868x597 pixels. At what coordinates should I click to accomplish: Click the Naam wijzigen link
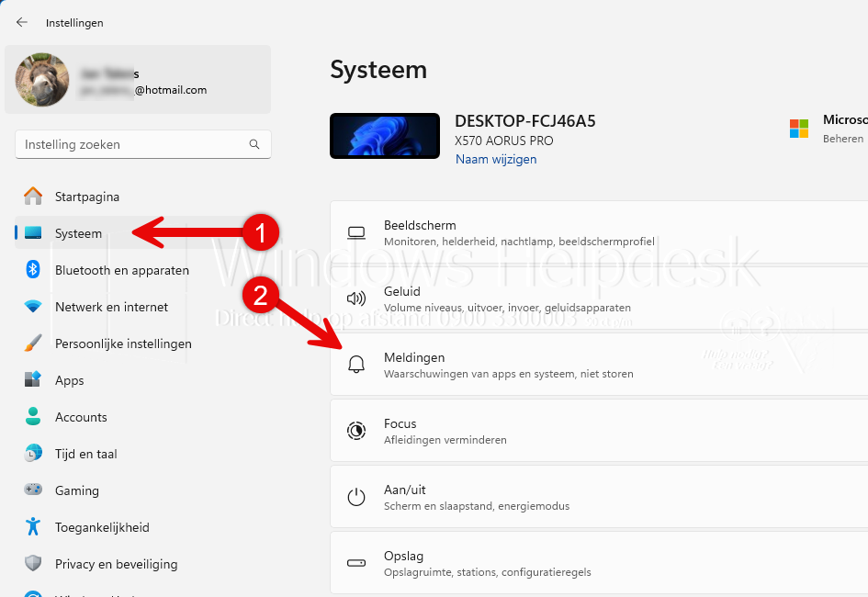pos(496,159)
